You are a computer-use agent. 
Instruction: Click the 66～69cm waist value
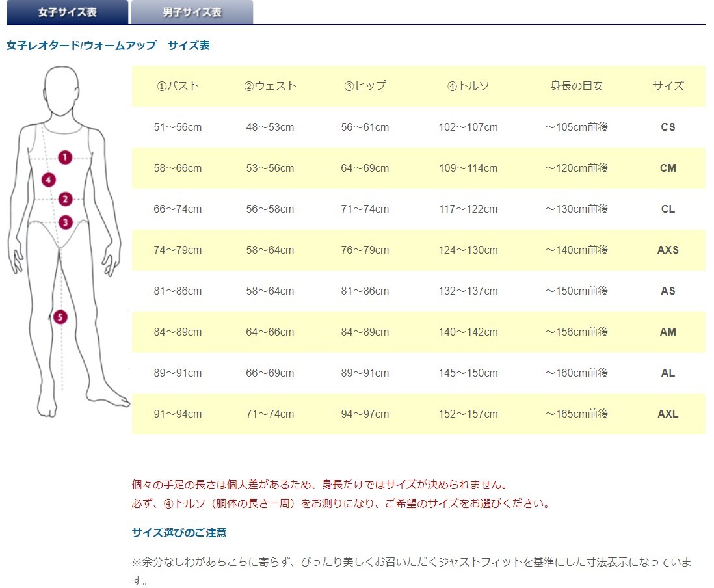(270, 373)
